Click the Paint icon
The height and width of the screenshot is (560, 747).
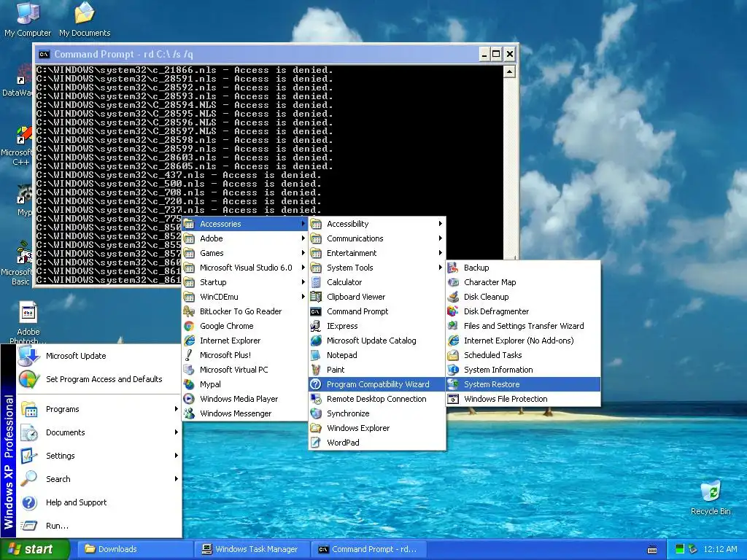click(315, 370)
